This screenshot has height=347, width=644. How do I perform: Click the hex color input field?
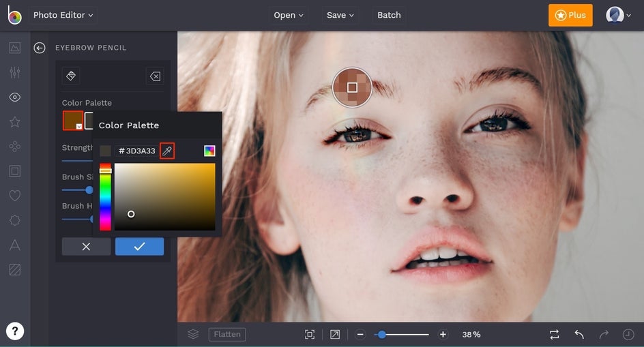(x=136, y=151)
